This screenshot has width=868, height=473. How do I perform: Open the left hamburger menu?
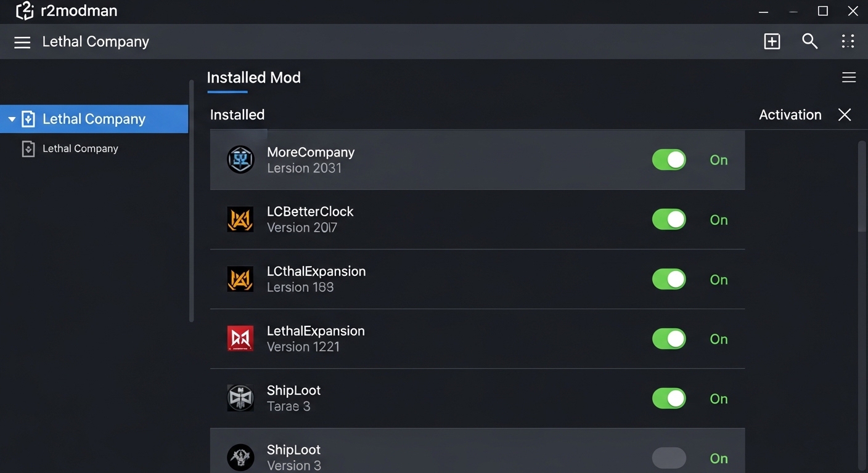click(22, 42)
